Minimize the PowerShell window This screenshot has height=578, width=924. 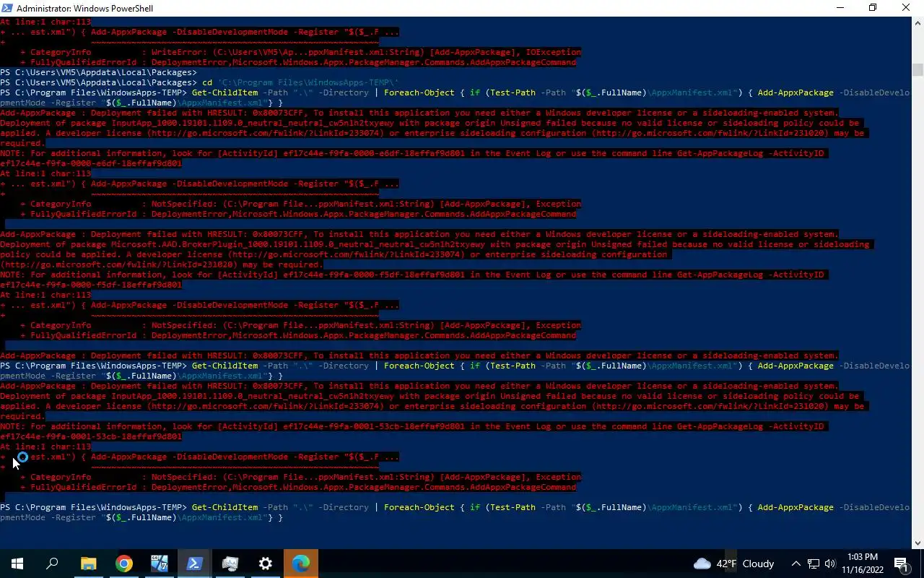[840, 8]
